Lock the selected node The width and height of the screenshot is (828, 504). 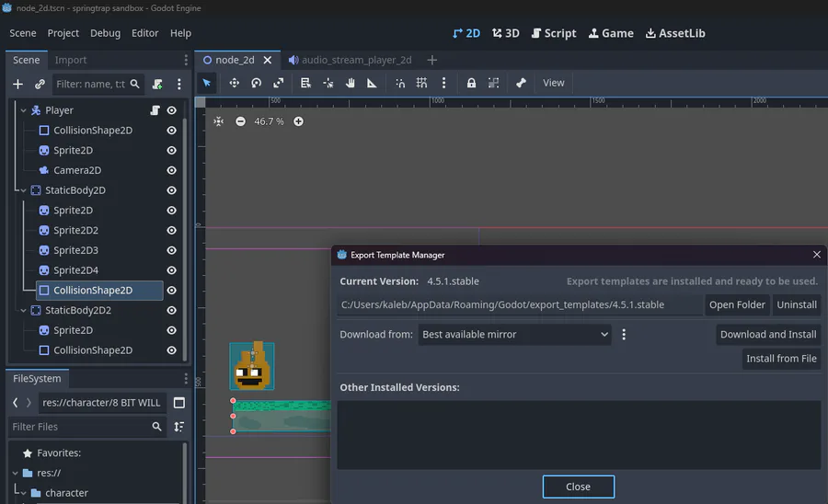471,83
